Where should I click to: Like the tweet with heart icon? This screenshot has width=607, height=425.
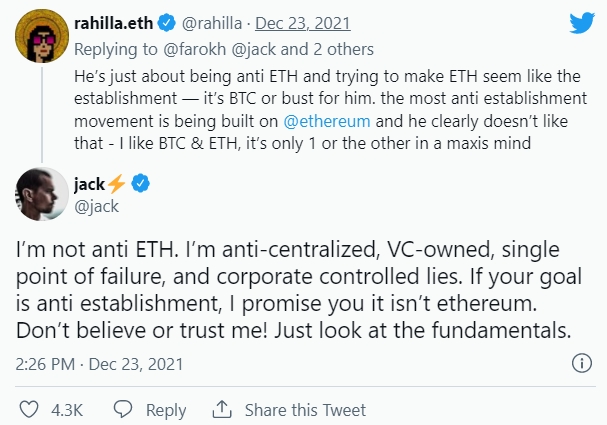click(30, 410)
